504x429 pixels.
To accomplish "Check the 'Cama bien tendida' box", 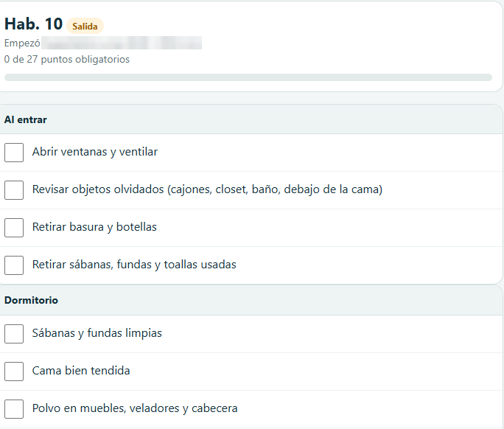I will tap(14, 372).
